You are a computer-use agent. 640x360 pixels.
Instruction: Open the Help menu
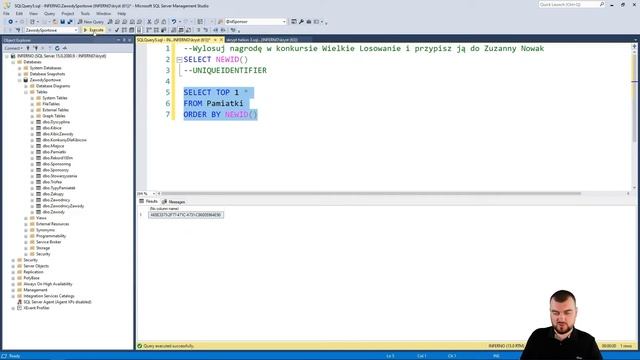pos(122,13)
